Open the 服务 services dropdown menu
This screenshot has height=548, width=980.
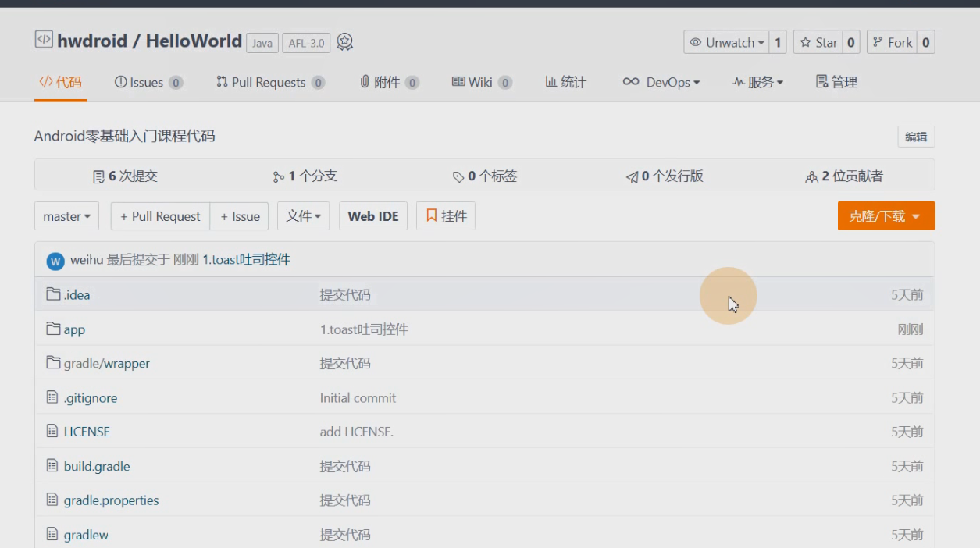click(x=757, y=82)
